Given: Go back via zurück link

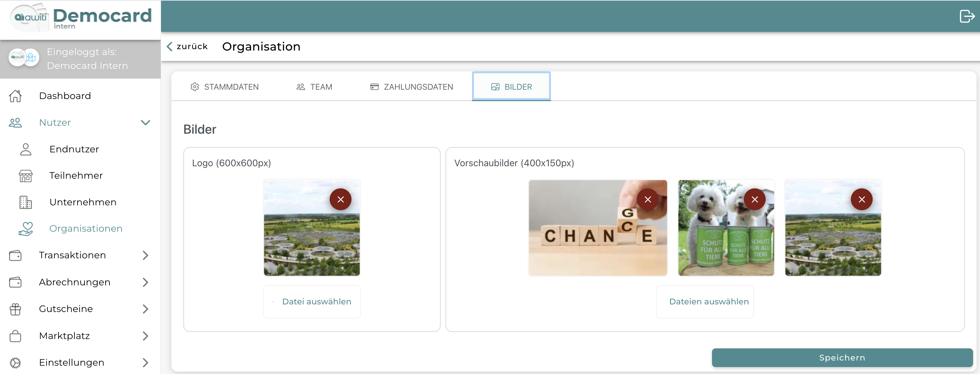Looking at the screenshot, I should 187,46.
